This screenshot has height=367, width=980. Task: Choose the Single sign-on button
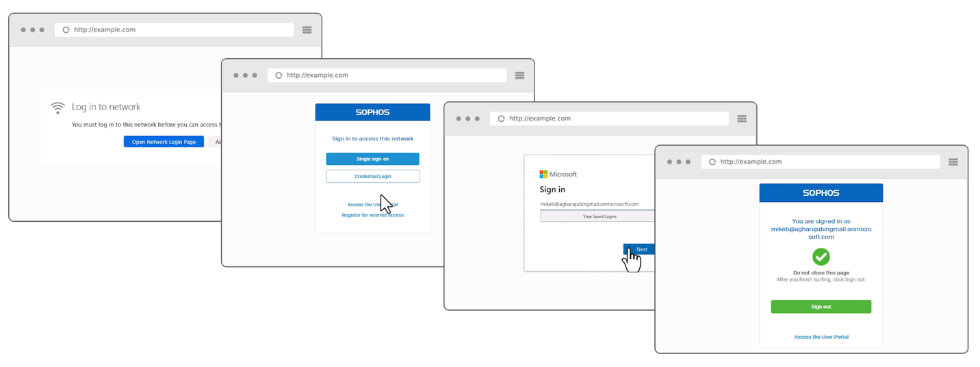pyautogui.click(x=372, y=159)
